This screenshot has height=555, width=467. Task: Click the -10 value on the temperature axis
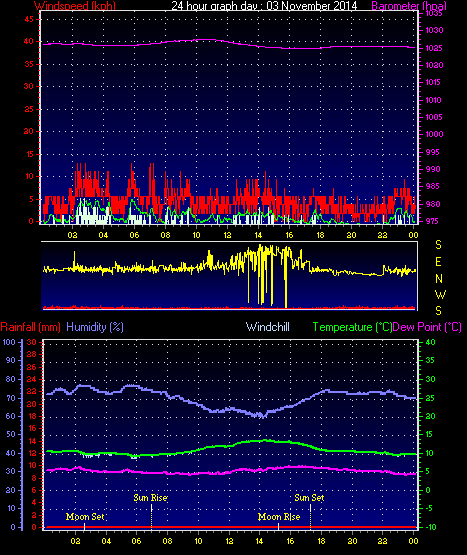tap(431, 527)
